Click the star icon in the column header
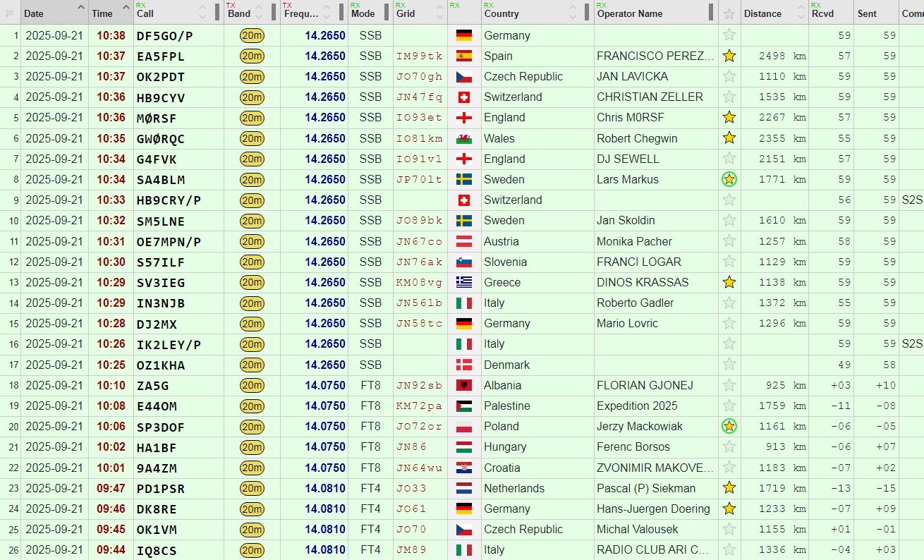The image size is (924, 560). pyautogui.click(x=729, y=13)
